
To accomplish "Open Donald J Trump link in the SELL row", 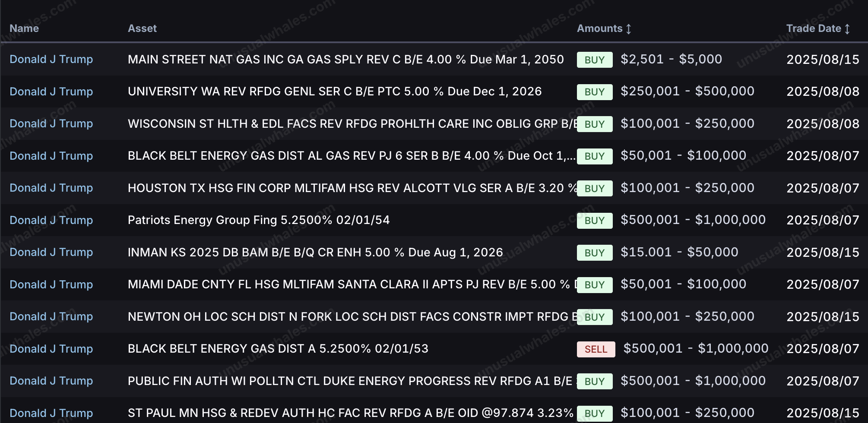I will coord(51,349).
